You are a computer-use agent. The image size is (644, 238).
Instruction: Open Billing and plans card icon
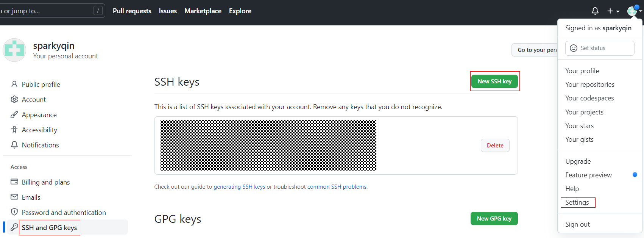click(14, 182)
